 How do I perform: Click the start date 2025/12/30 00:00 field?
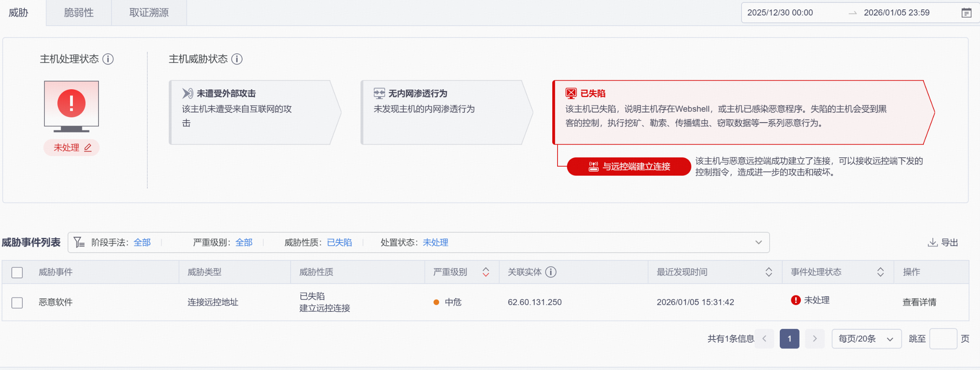point(780,13)
